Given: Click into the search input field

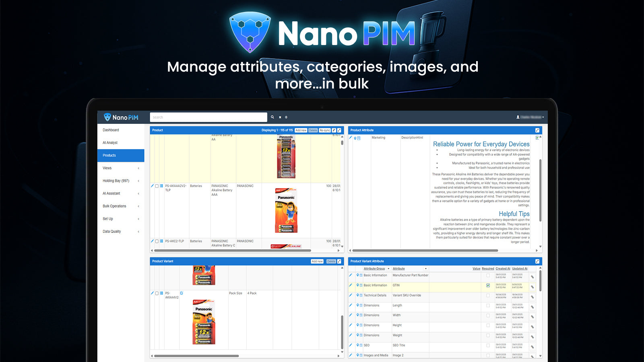Looking at the screenshot, I should click(x=208, y=117).
